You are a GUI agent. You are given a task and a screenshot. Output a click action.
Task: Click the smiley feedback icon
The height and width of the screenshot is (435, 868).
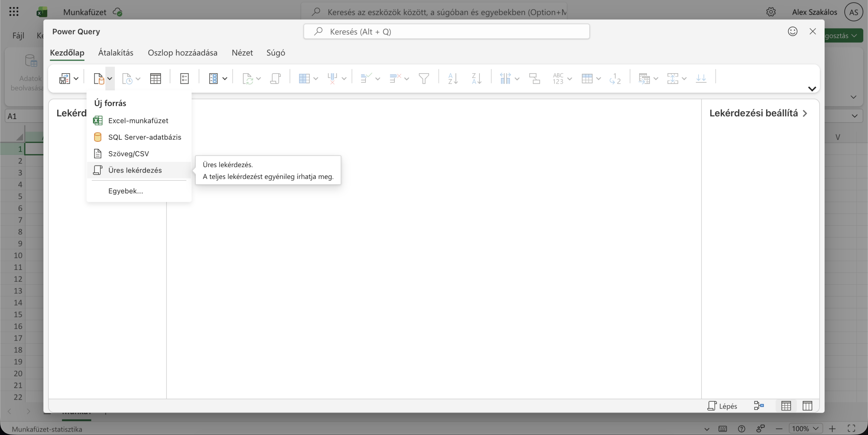tap(792, 32)
